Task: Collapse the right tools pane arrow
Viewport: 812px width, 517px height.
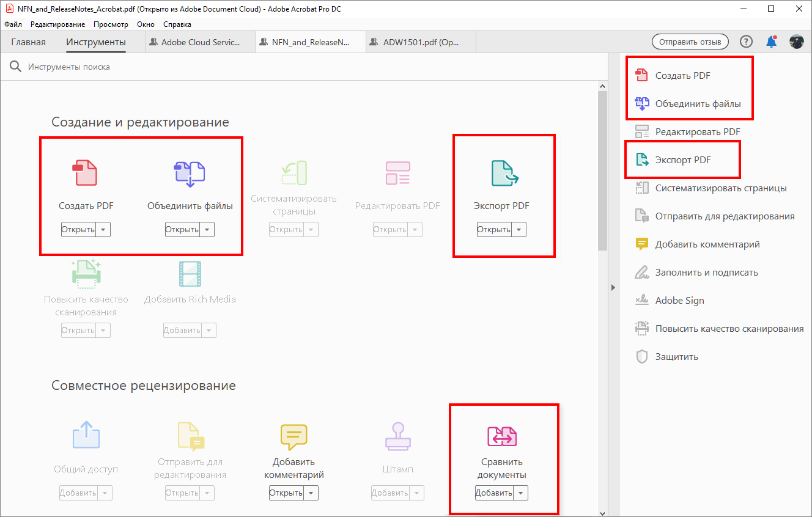Action: 613,287
